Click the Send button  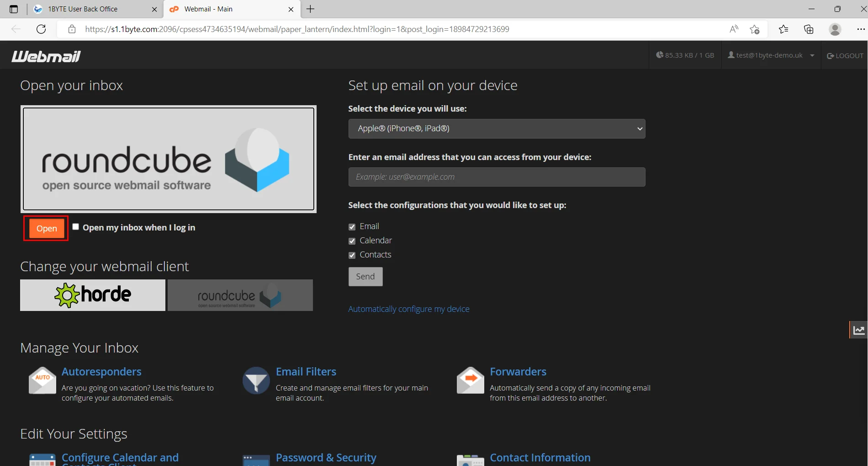[x=365, y=277]
